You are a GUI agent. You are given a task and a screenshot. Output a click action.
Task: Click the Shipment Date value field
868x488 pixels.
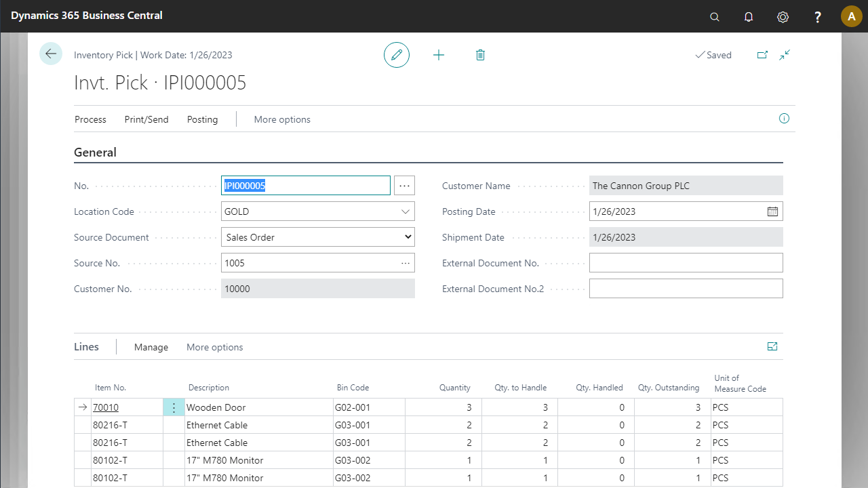(x=686, y=237)
